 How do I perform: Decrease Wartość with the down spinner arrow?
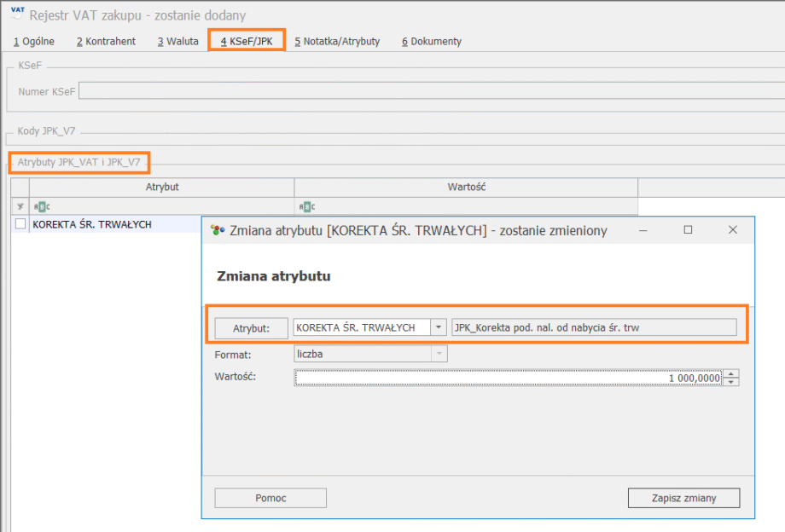pos(730,382)
